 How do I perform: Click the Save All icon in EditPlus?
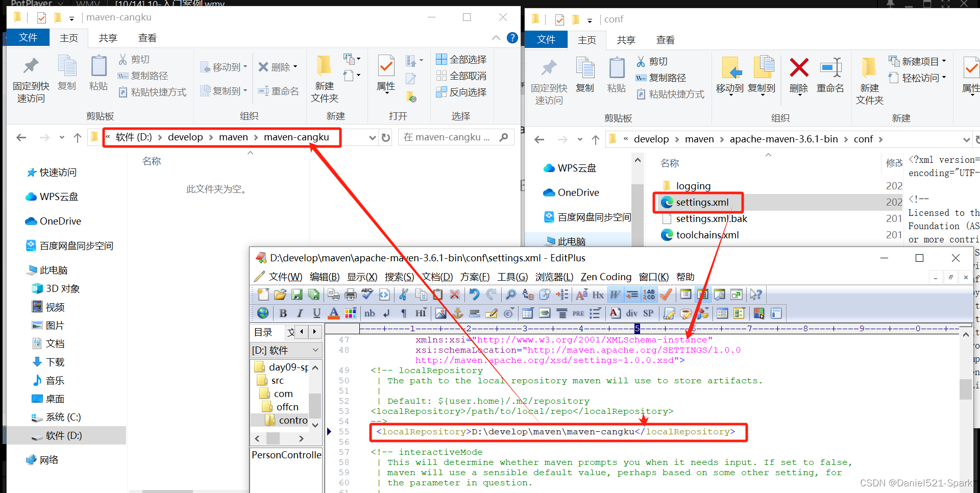[313, 294]
